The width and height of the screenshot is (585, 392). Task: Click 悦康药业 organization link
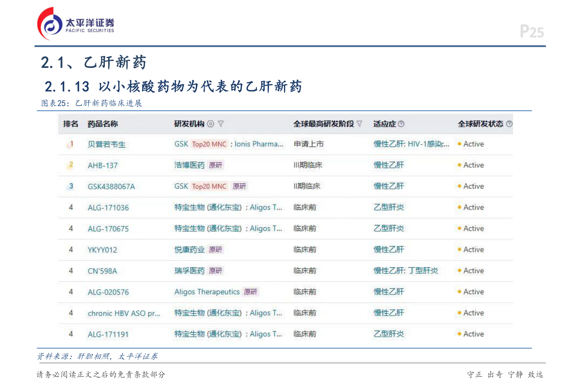pyautogui.click(x=190, y=249)
